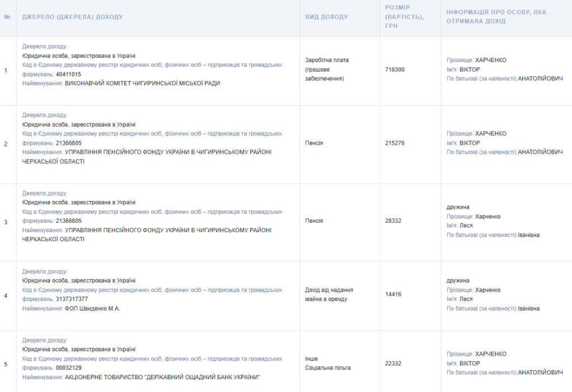Select the amount value 28332
This screenshot has width=572, height=392.
pyautogui.click(x=393, y=221)
